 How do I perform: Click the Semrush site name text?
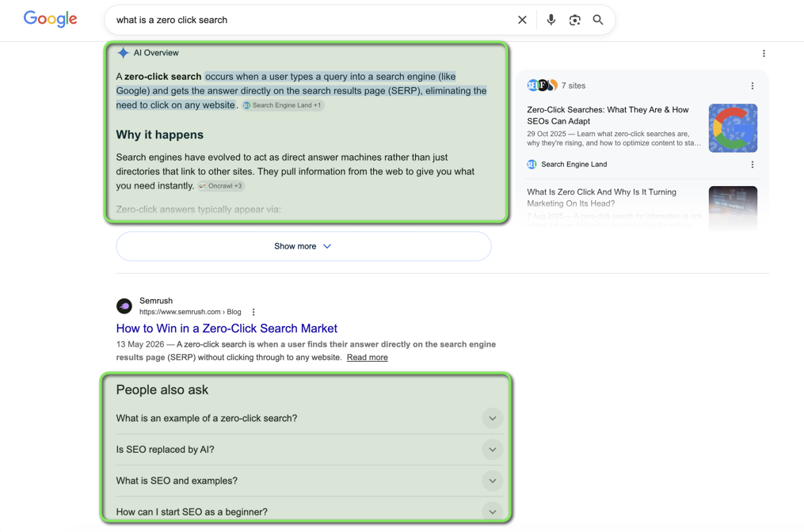tap(156, 300)
